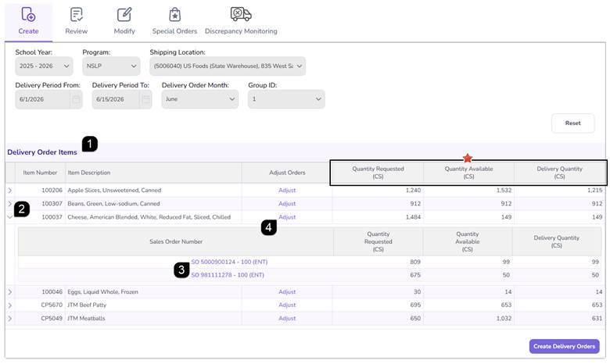Open the Review tab icon
The height and width of the screenshot is (364, 610).
coord(77,15)
